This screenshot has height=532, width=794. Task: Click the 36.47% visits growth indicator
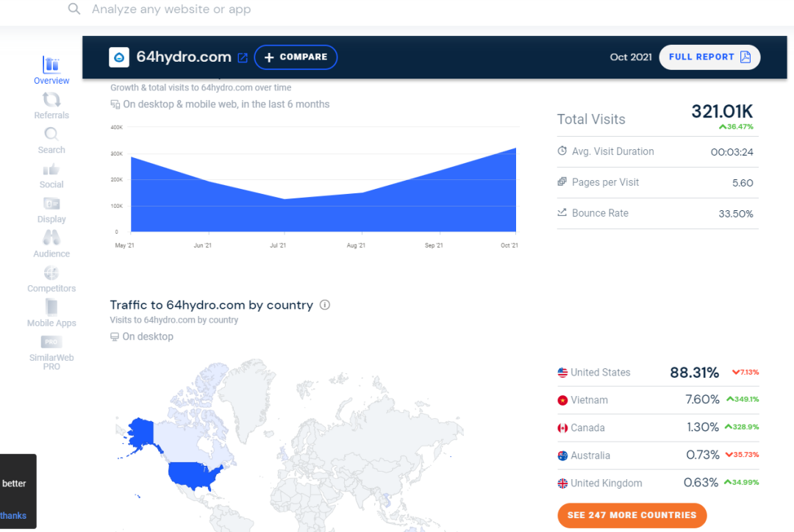pos(736,127)
